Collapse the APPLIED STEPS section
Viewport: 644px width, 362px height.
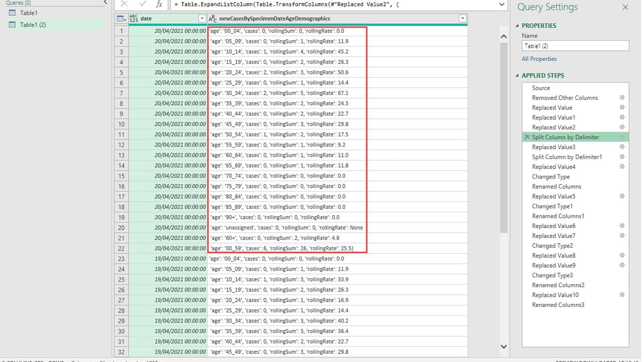click(x=517, y=76)
